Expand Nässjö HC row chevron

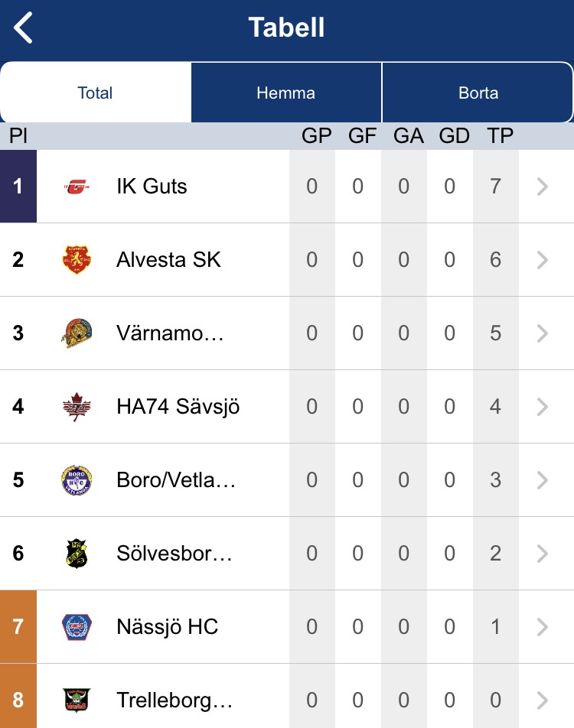[543, 627]
